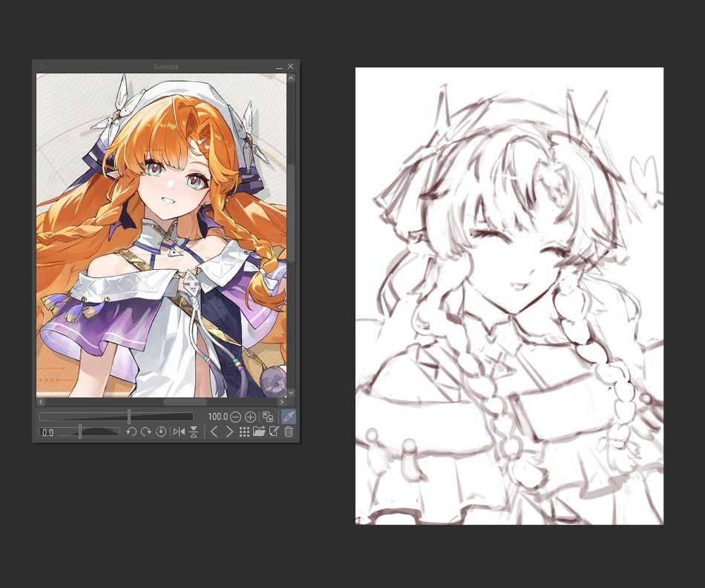Open the current image for editing
This screenshot has width=705, height=588.
point(274,432)
